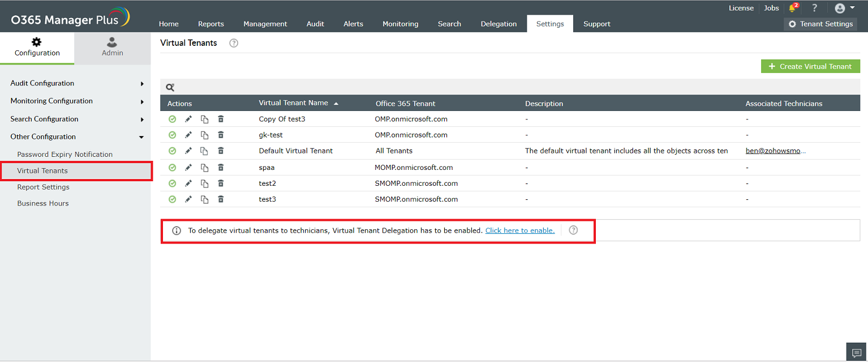The width and height of the screenshot is (868, 363).
Task: Open help icon beside Virtual Tenants title
Action: point(234,43)
